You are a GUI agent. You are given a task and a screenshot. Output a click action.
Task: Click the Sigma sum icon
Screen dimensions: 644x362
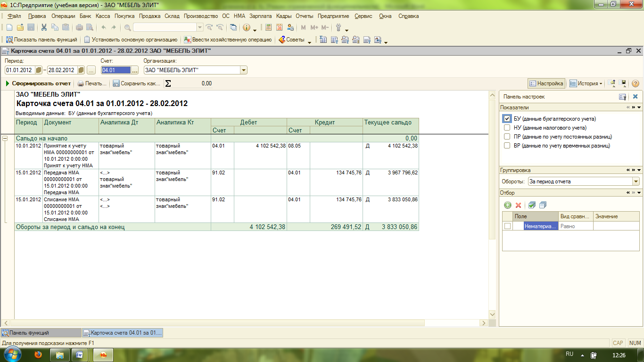[x=168, y=83]
